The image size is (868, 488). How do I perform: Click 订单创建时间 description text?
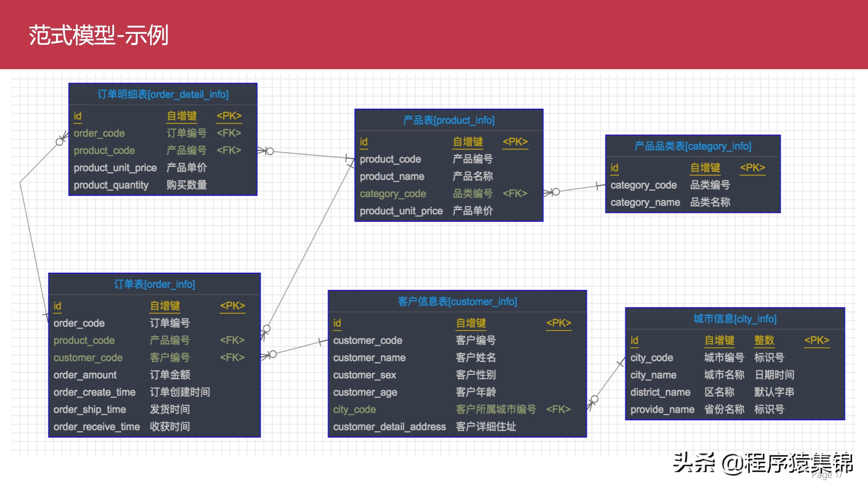[180, 392]
